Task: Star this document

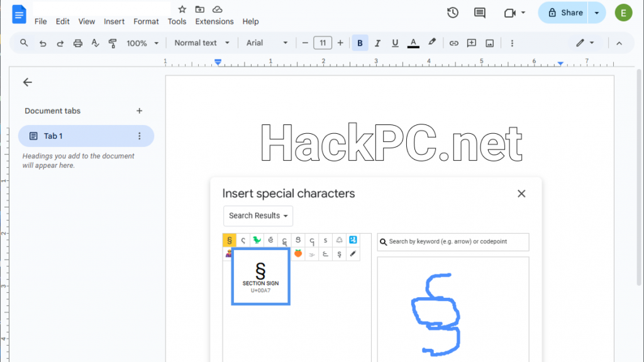Action: [182, 9]
